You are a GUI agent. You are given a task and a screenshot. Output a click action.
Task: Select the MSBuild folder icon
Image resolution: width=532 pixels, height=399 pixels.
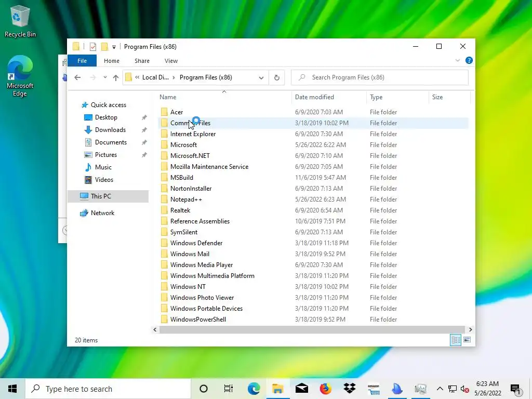click(x=164, y=178)
